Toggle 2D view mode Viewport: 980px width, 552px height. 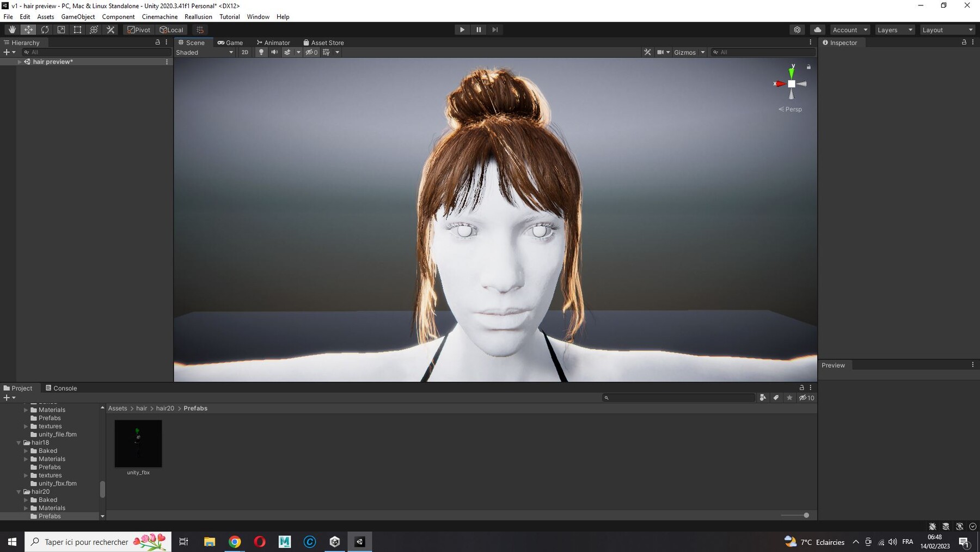245,52
